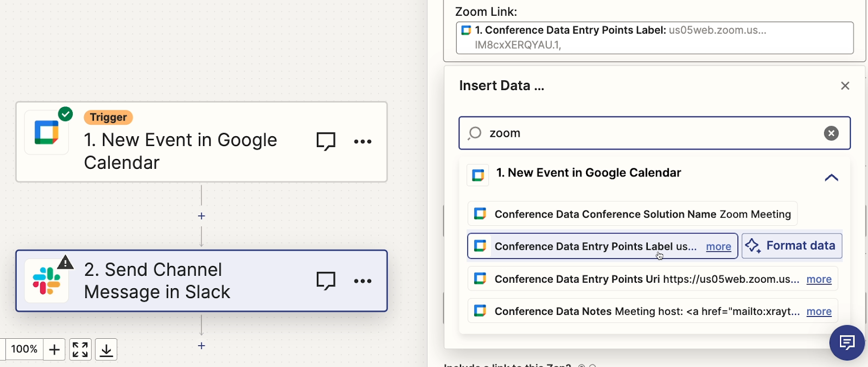
Task: Select Conference Data Notes Meeting host item
Action: pyautogui.click(x=653, y=311)
